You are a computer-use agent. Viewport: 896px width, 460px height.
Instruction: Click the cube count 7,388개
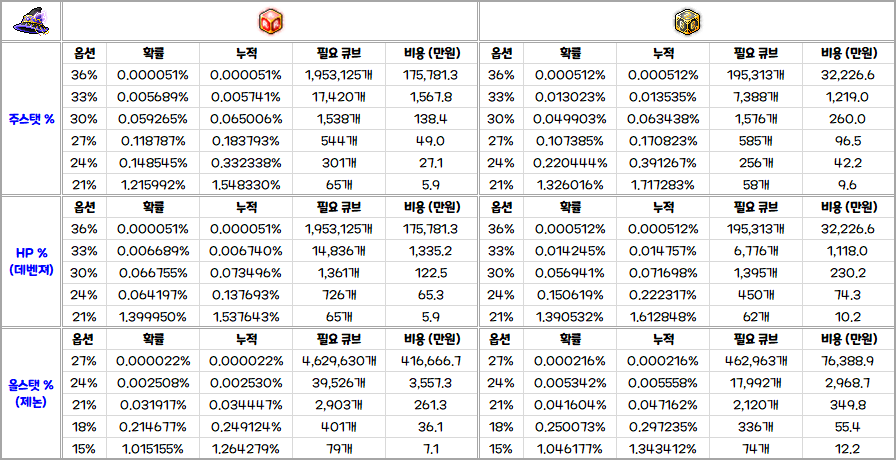click(756, 97)
